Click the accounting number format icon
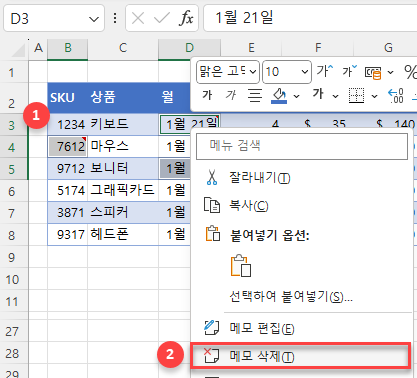The height and width of the screenshot is (378, 417). [x=373, y=72]
